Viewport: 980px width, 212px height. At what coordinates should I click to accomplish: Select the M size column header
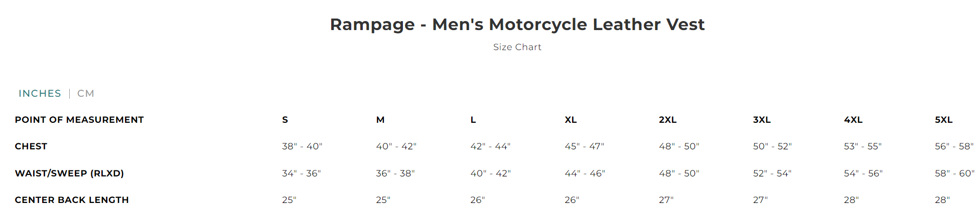(380, 120)
